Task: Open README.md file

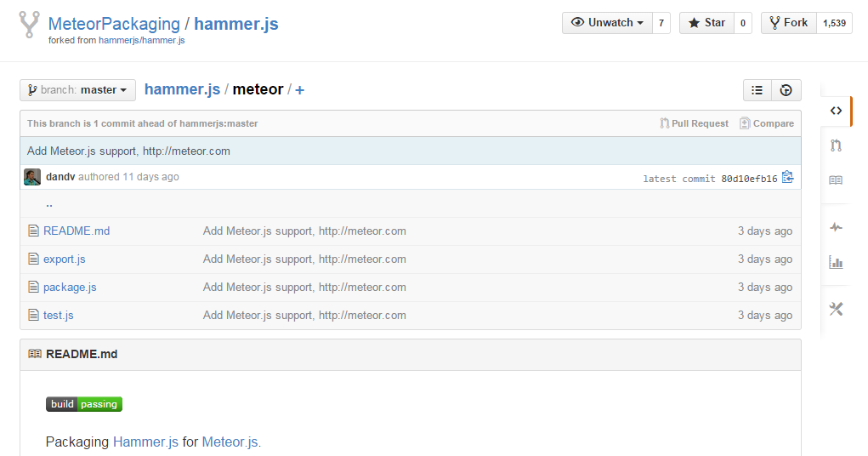Action: click(x=77, y=231)
